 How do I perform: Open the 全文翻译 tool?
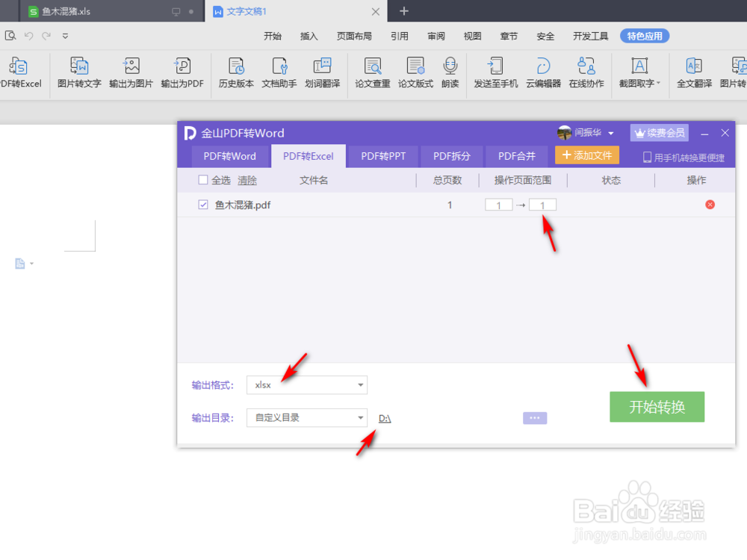click(x=694, y=72)
